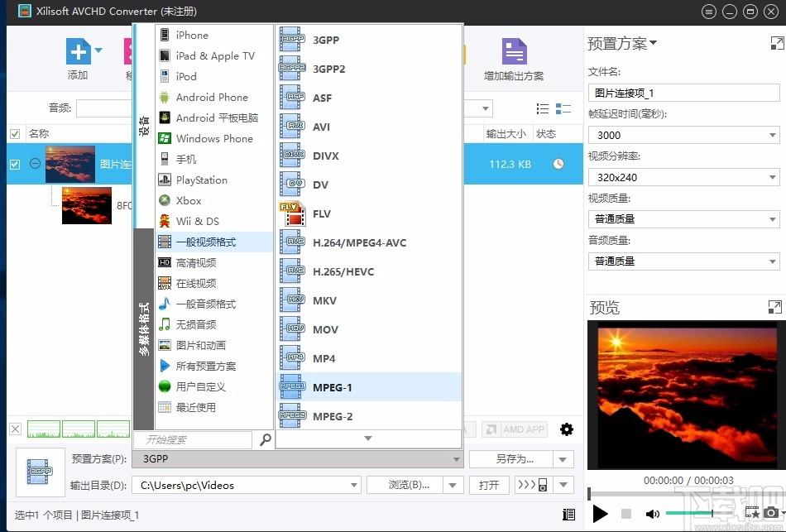The height and width of the screenshot is (532, 786).
Task: Select iPad & Apple TV category
Action: coord(214,55)
